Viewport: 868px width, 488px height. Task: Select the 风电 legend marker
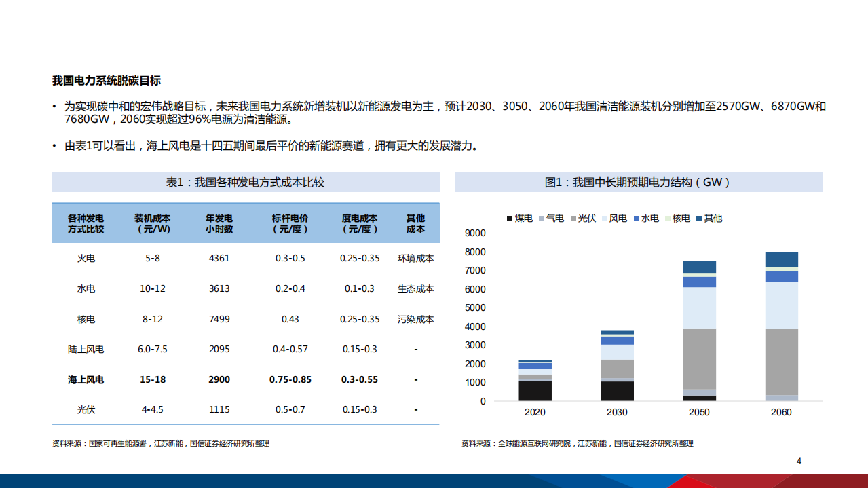coord(605,219)
